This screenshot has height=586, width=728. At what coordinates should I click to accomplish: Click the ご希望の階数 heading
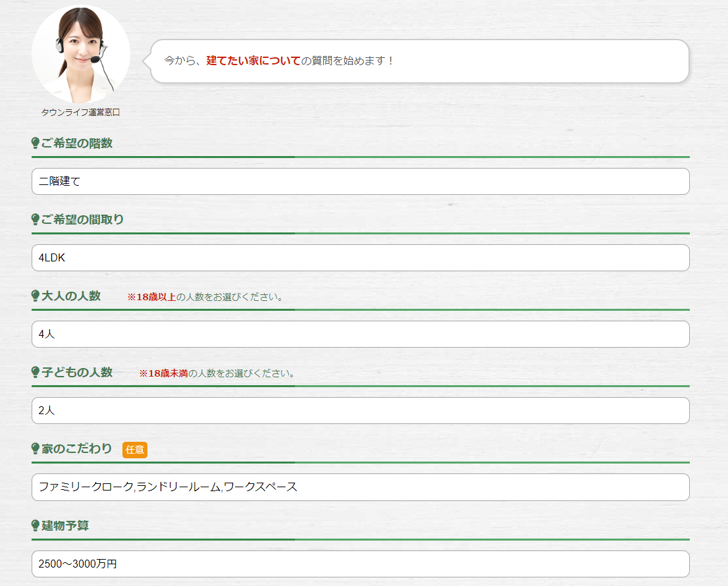77,143
